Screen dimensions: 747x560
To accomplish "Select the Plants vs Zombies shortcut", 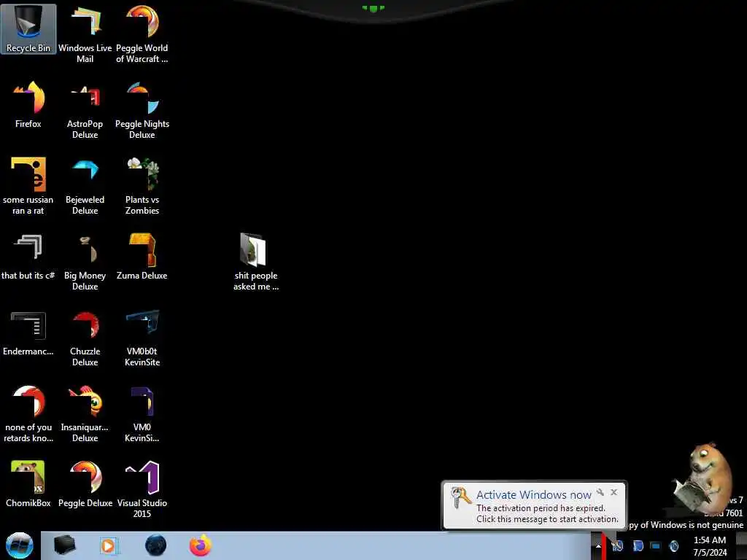I will 142,186.
